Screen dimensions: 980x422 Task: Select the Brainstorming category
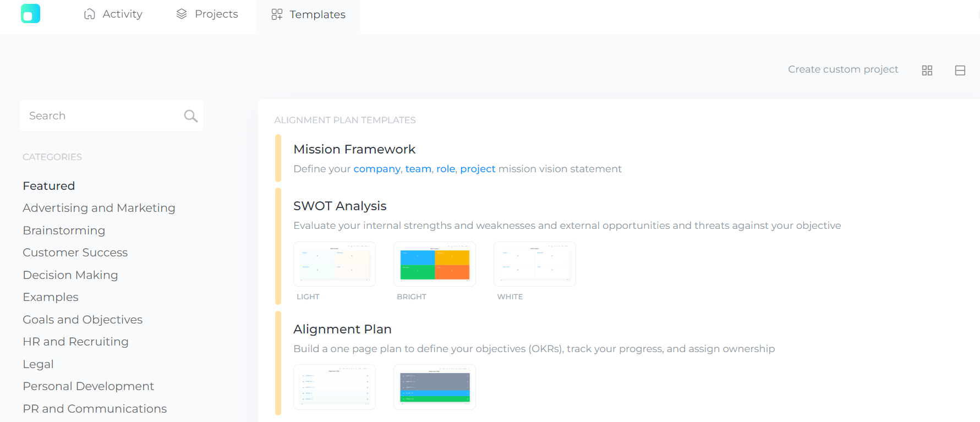[x=64, y=231]
